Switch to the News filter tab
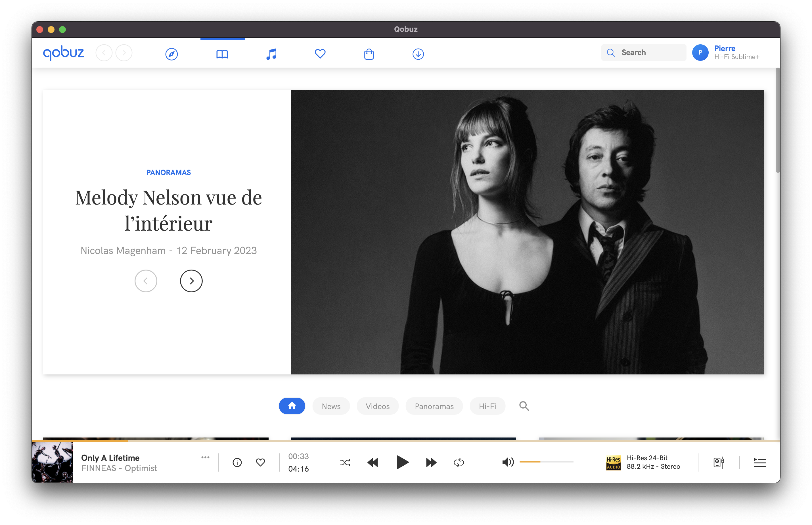 click(331, 406)
